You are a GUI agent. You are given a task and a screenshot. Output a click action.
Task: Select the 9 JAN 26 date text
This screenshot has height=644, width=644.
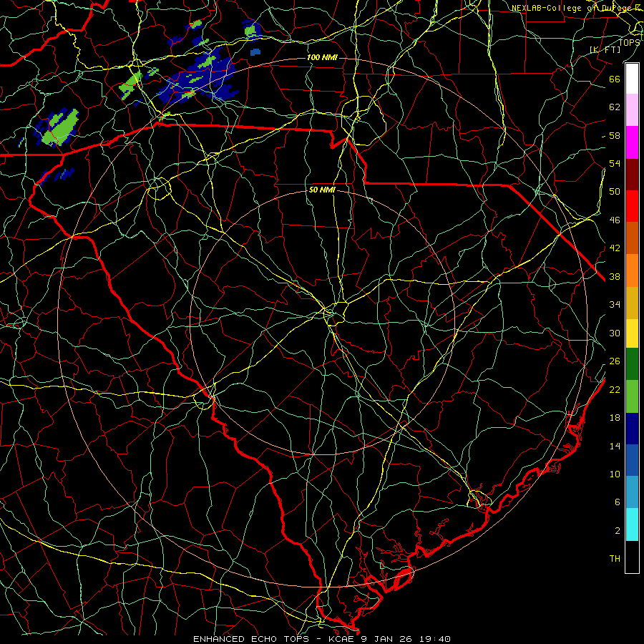pyautogui.click(x=386, y=639)
